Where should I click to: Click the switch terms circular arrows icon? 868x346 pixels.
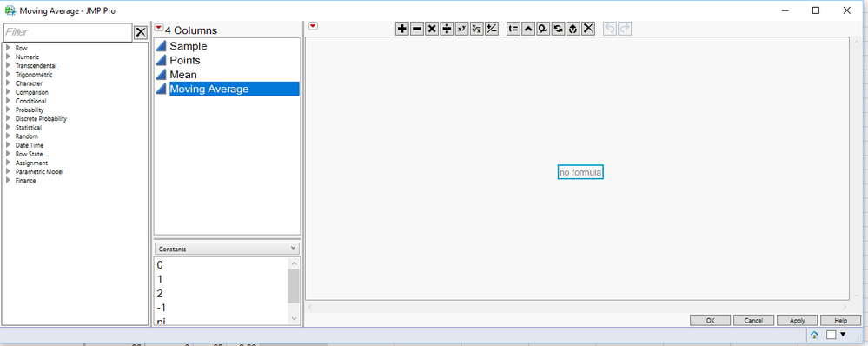click(558, 30)
